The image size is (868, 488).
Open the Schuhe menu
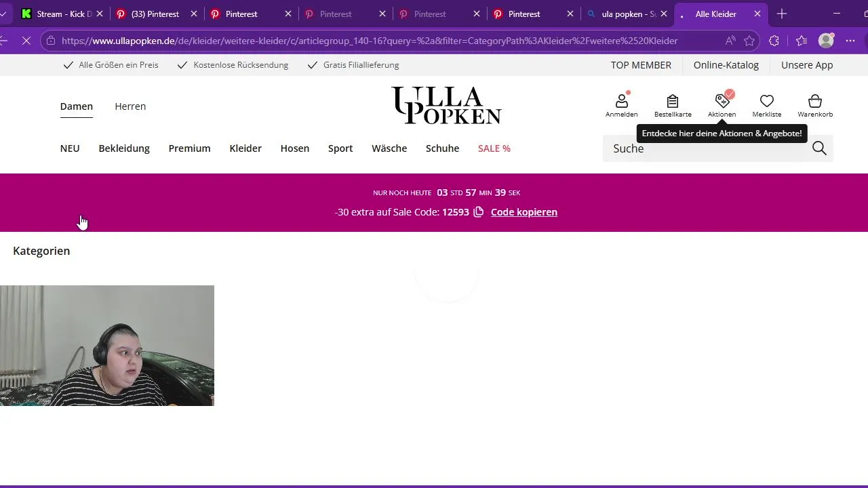[442, 148]
